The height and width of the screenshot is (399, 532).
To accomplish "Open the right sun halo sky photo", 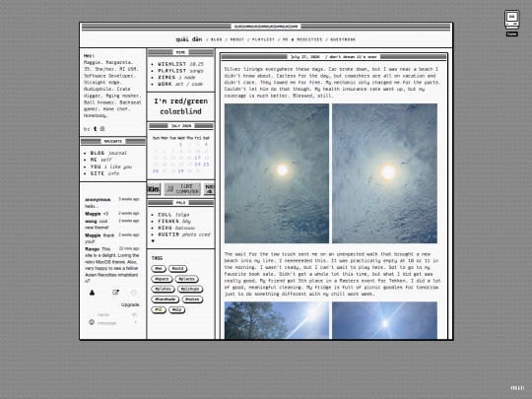I will tap(384, 173).
